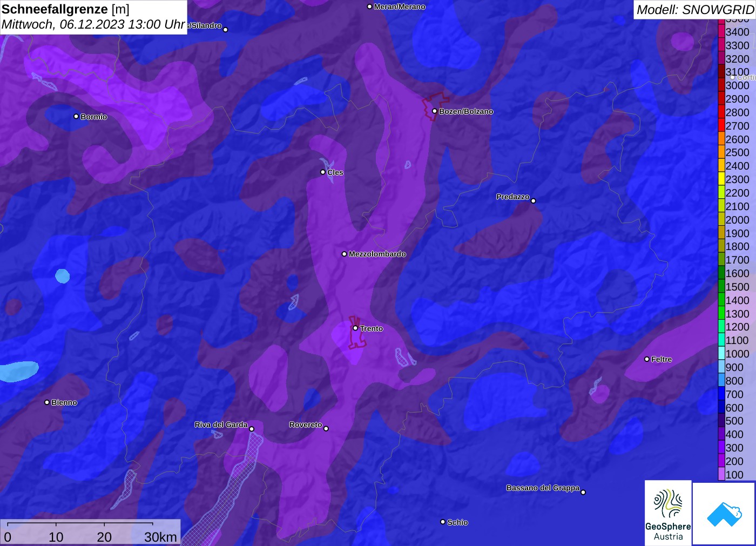Image resolution: width=756 pixels, height=546 pixels.
Task: Click the 2000 legend value
Action: tap(737, 220)
